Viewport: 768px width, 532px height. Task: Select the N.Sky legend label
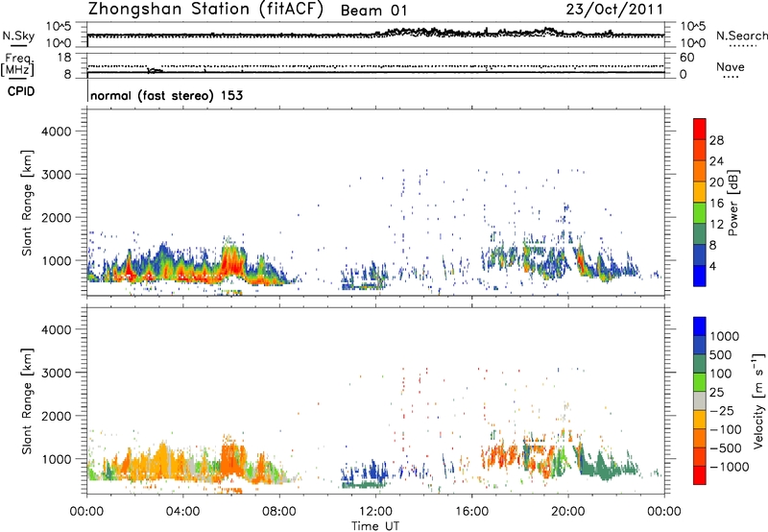pyautogui.click(x=18, y=36)
